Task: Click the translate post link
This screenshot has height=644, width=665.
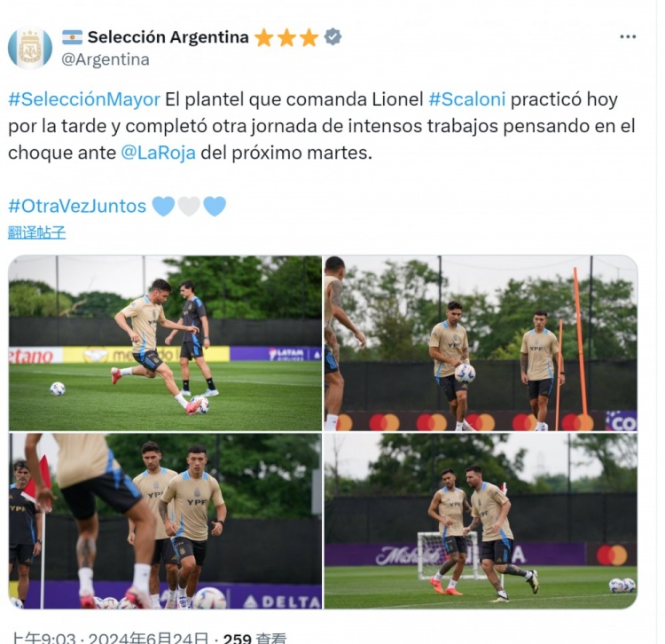Action: (37, 232)
